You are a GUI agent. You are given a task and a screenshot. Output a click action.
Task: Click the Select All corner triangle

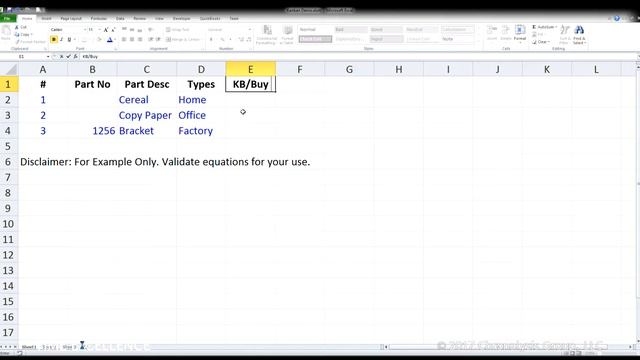(9, 69)
